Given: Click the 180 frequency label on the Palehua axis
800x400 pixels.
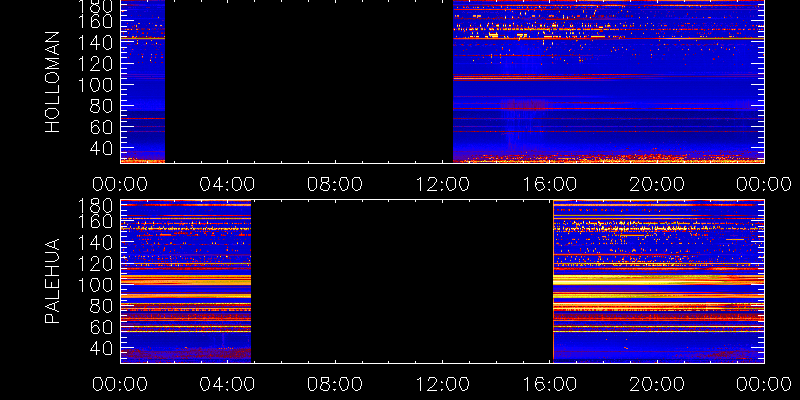Looking at the screenshot, I should point(95,206).
